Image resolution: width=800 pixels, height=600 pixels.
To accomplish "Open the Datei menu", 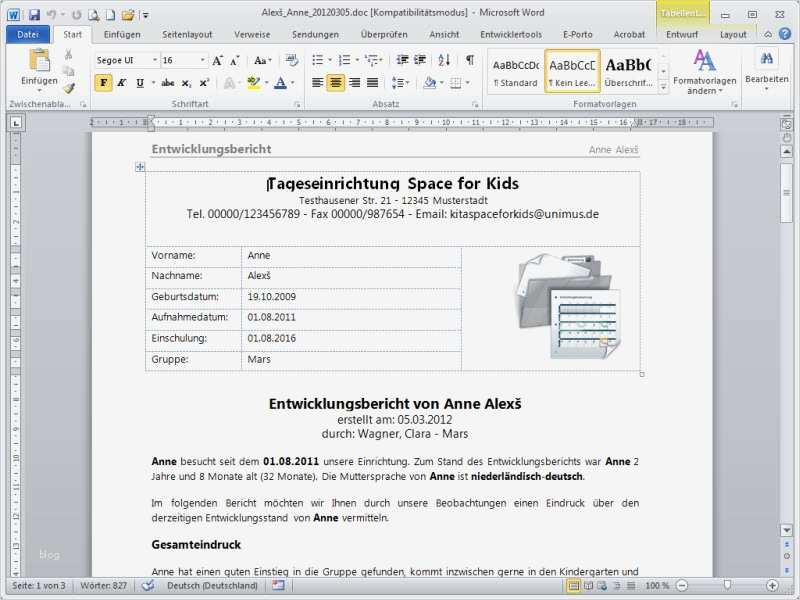I will [x=27, y=33].
